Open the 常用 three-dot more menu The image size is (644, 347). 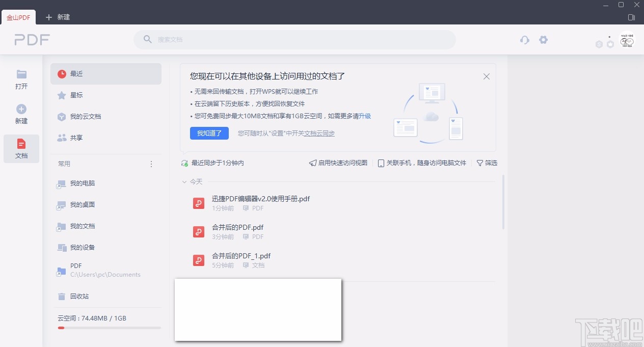[x=151, y=164]
